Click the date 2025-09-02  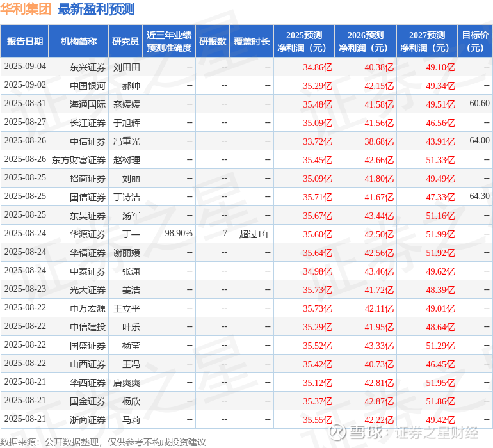(x=25, y=84)
